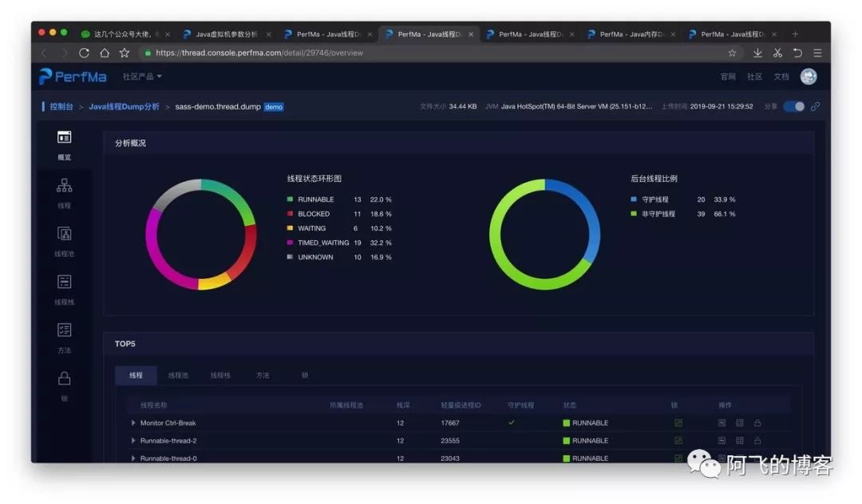Switch to the 方法 tab in TOP5
This screenshot has width=862, height=504.
pos(263,375)
